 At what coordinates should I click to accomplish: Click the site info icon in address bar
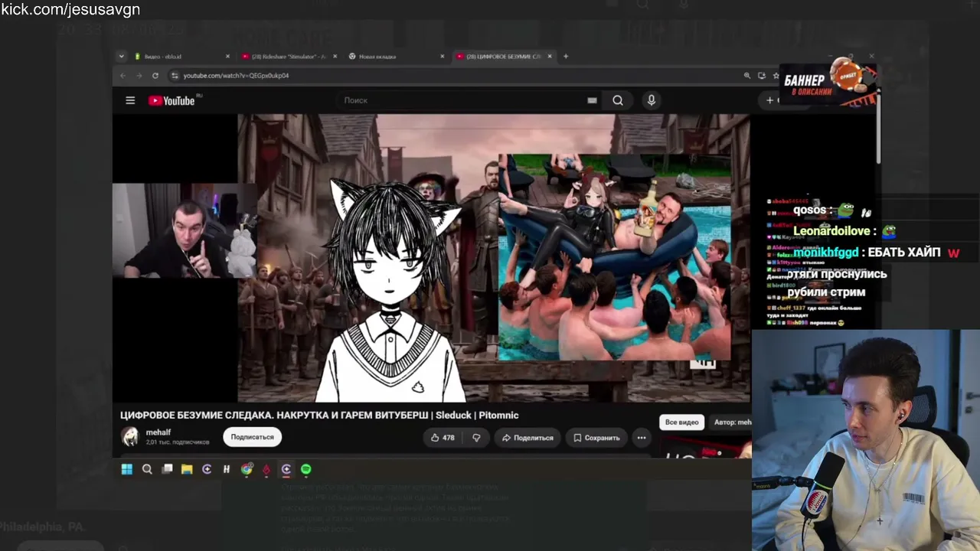175,76
